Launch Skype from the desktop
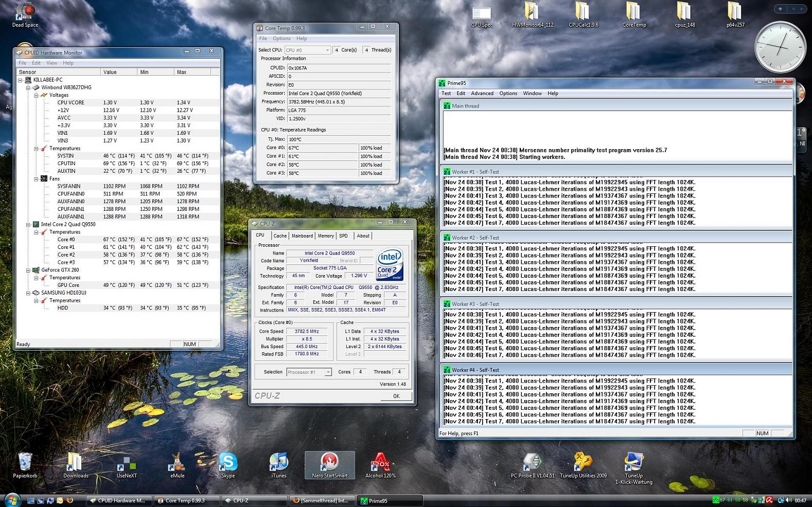Screen dimensions: 812x507 (228, 465)
